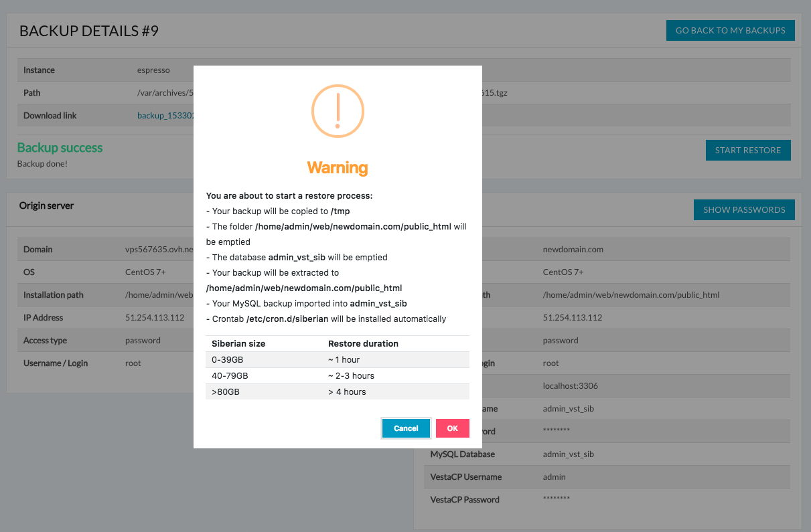This screenshot has width=811, height=532.
Task: Click the orange exclamation warning icon
Action: tap(338, 110)
